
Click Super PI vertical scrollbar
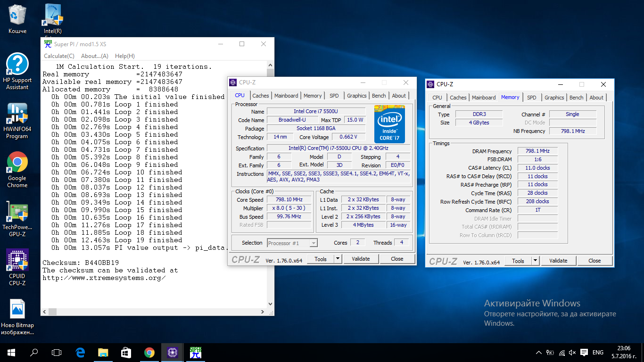tap(270, 184)
